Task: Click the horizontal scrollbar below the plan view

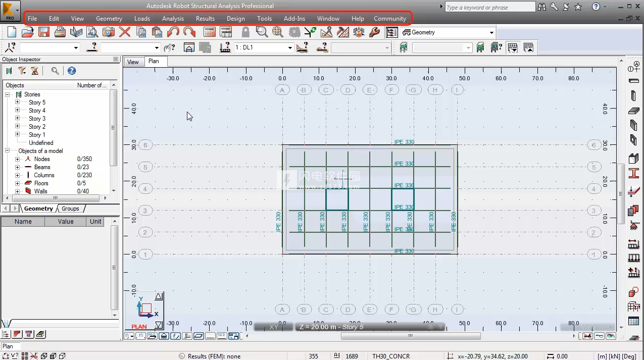Action: (410, 336)
